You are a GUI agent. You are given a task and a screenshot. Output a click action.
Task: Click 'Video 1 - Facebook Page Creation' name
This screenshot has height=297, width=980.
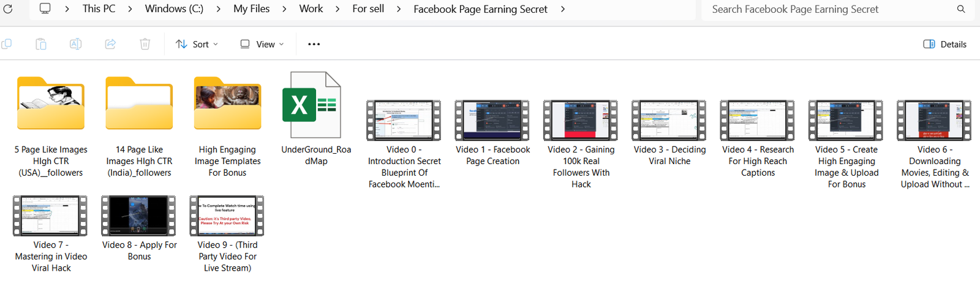click(x=492, y=156)
